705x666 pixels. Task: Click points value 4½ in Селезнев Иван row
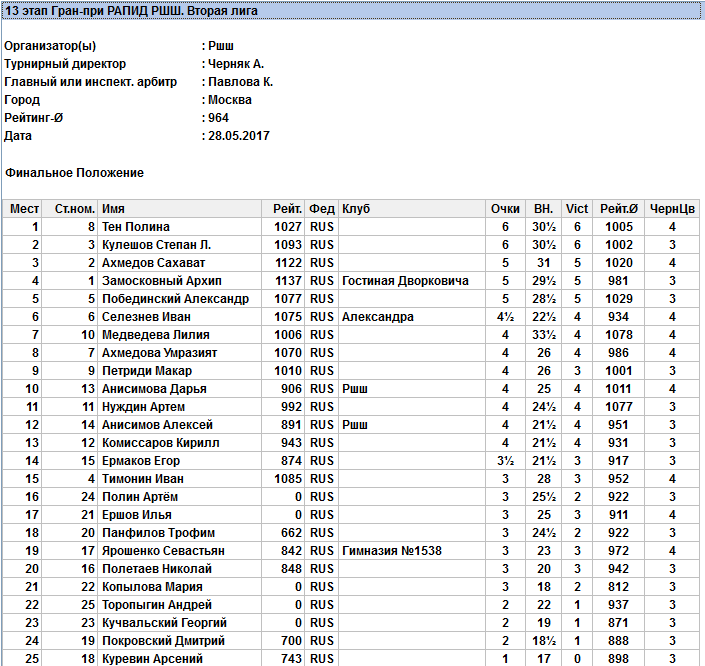(x=505, y=317)
